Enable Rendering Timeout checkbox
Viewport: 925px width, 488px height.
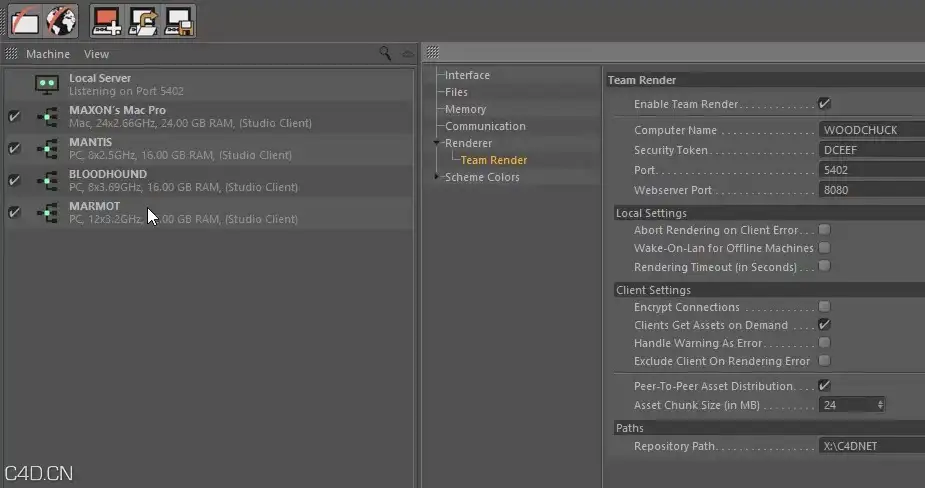pos(824,266)
